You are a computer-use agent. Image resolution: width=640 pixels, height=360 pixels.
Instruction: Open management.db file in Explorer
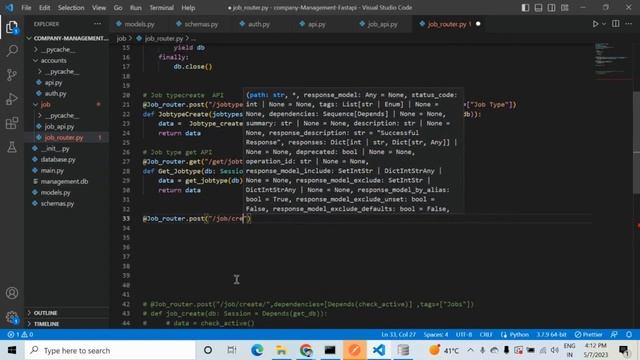[64, 182]
